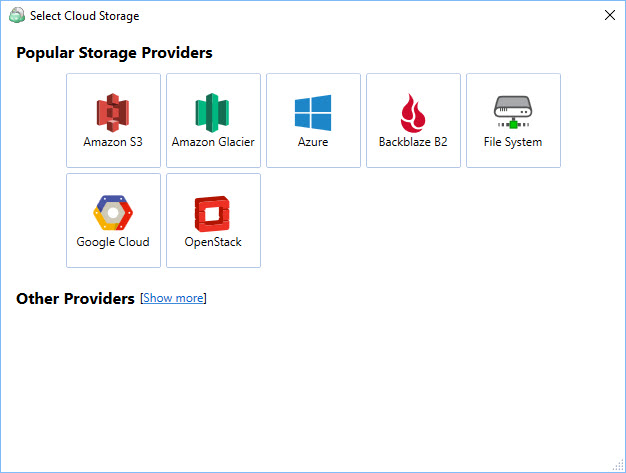Click the resize grip in window corner

618,465
